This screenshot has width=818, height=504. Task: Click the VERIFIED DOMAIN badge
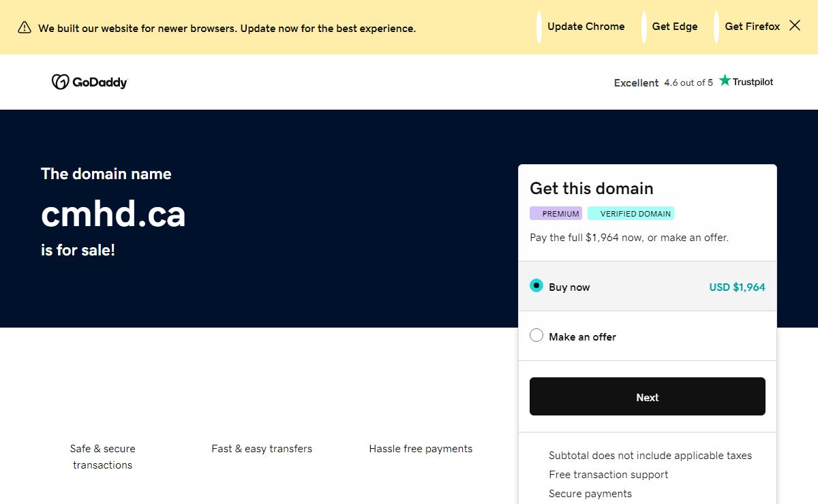click(x=631, y=214)
